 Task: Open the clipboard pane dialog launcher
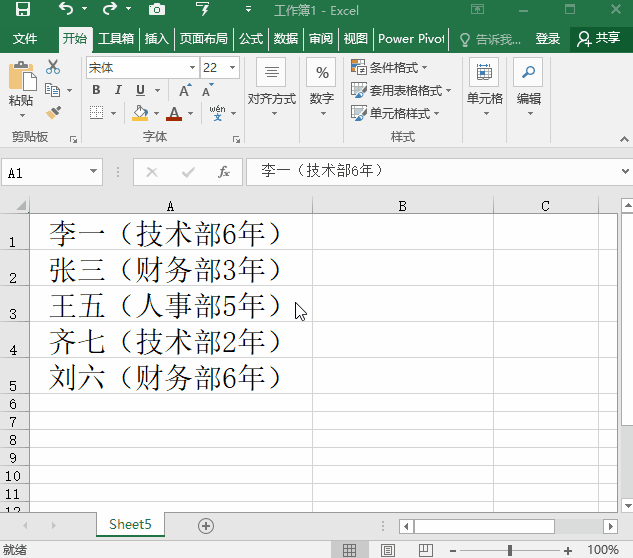[73, 139]
